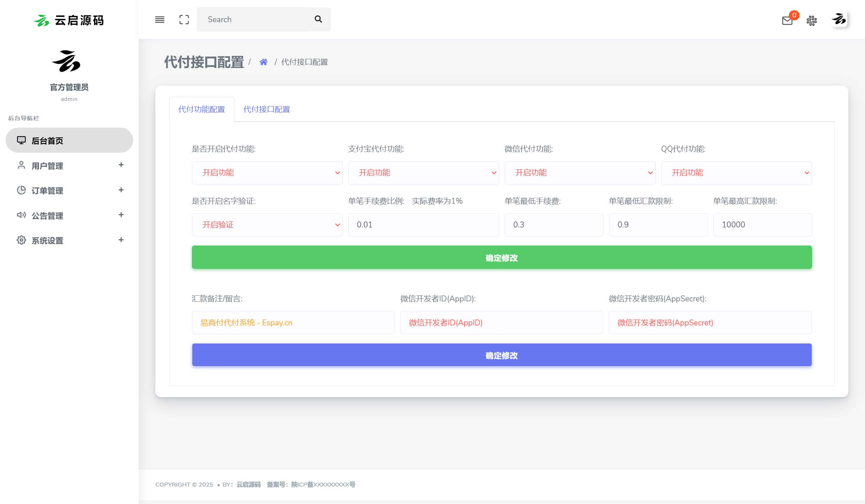Screen dimensions: 865x504
Task: Click the green 确定修改 button
Action: [501, 257]
